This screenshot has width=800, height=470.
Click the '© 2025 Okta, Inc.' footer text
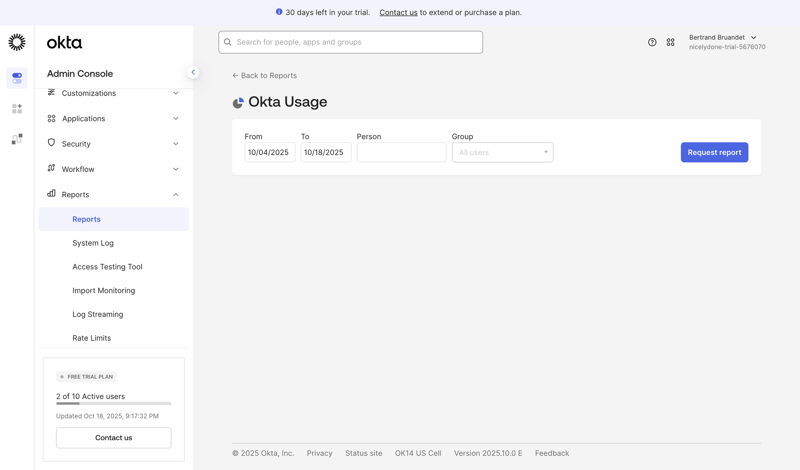pos(263,453)
